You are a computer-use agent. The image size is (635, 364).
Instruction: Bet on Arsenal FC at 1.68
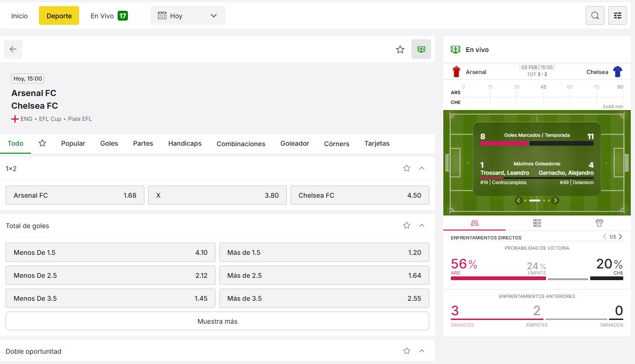[x=75, y=195]
